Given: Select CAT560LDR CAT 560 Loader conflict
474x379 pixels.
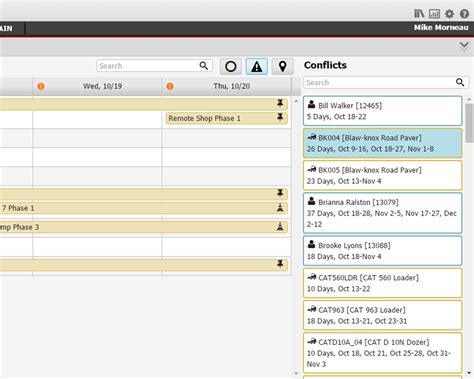Looking at the screenshot, I should pyautogui.click(x=383, y=283).
